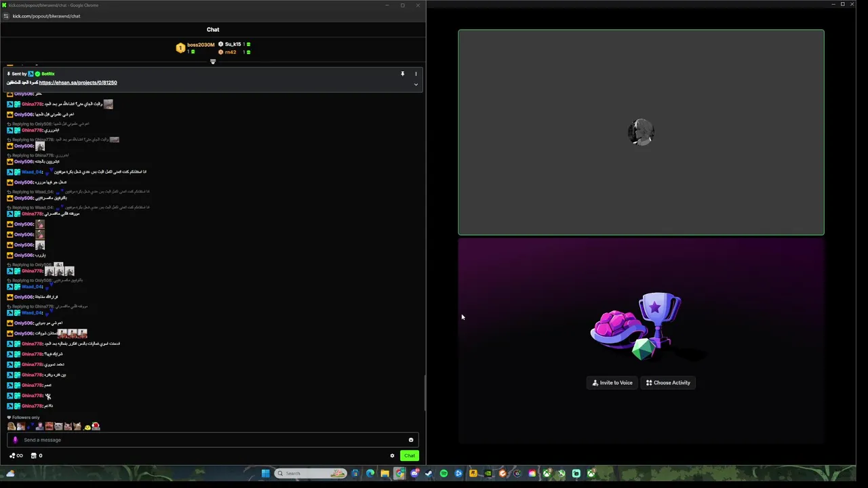Pick the yellow smiley quick emote

tap(87, 426)
